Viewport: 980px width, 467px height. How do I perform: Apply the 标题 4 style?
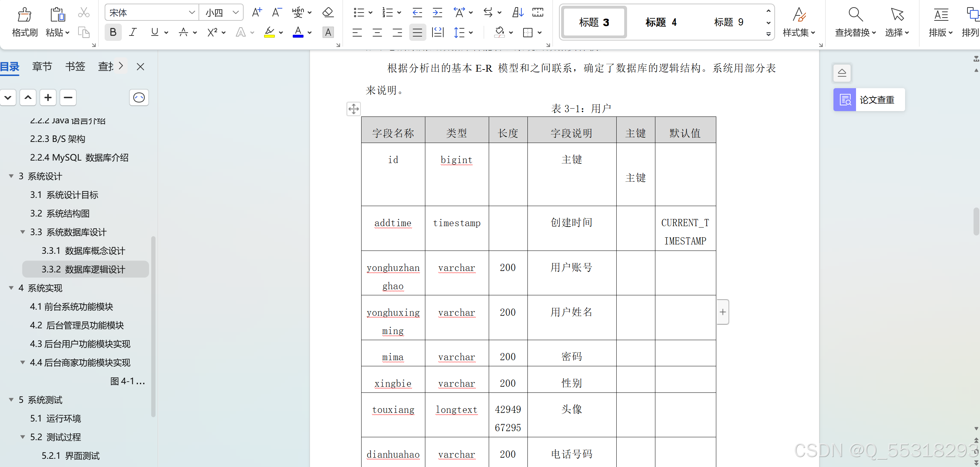[661, 22]
